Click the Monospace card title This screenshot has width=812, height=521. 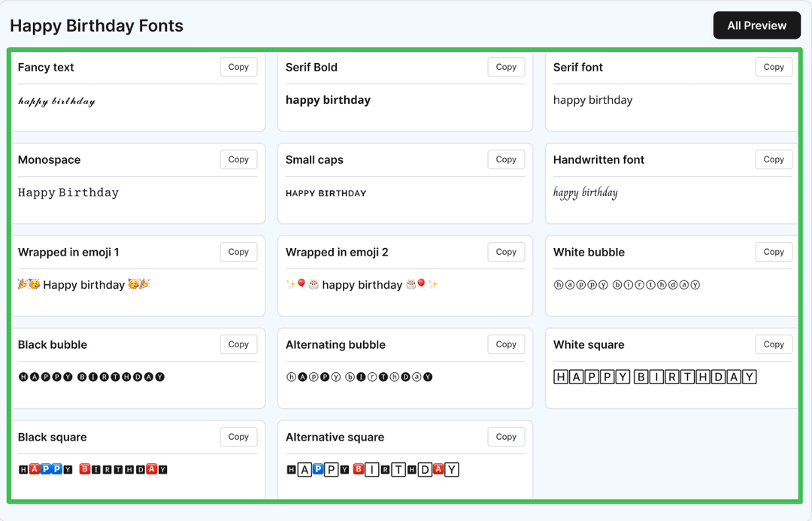(49, 159)
